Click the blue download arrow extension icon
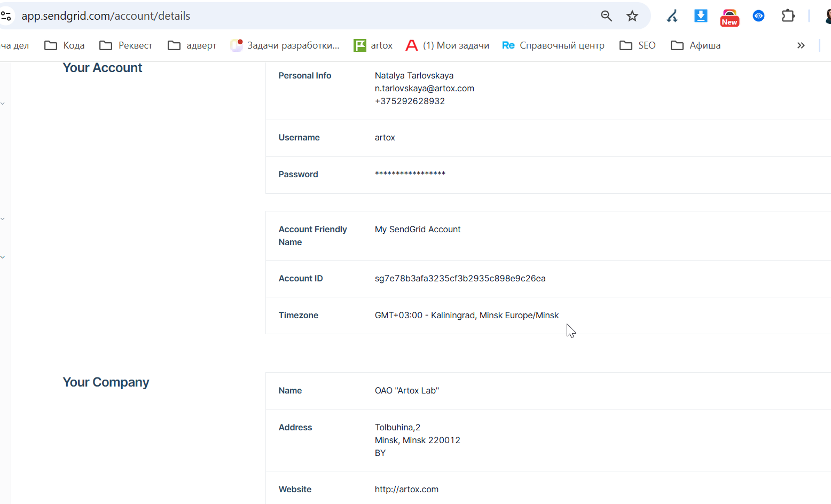Screen dimensions: 831x504 tap(701, 16)
